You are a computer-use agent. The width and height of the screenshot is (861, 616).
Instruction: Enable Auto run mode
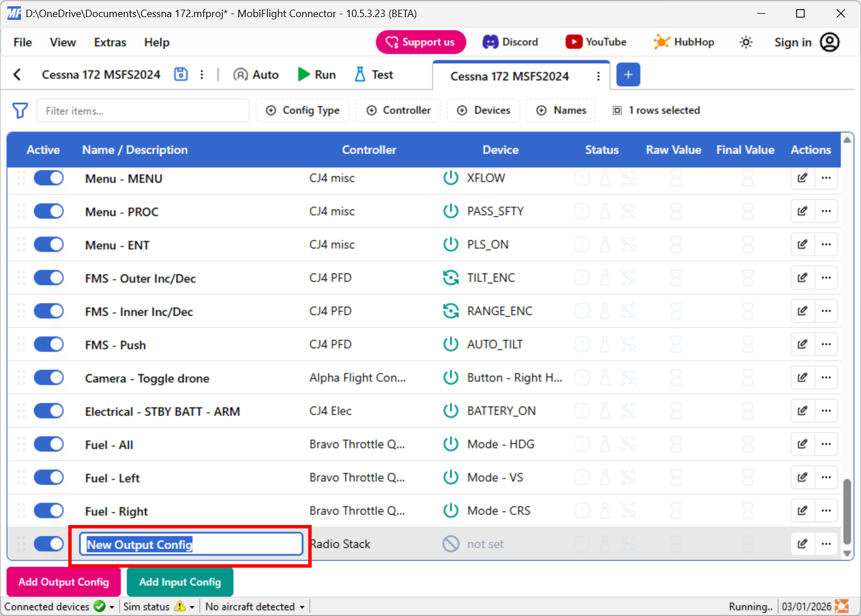[x=255, y=74]
